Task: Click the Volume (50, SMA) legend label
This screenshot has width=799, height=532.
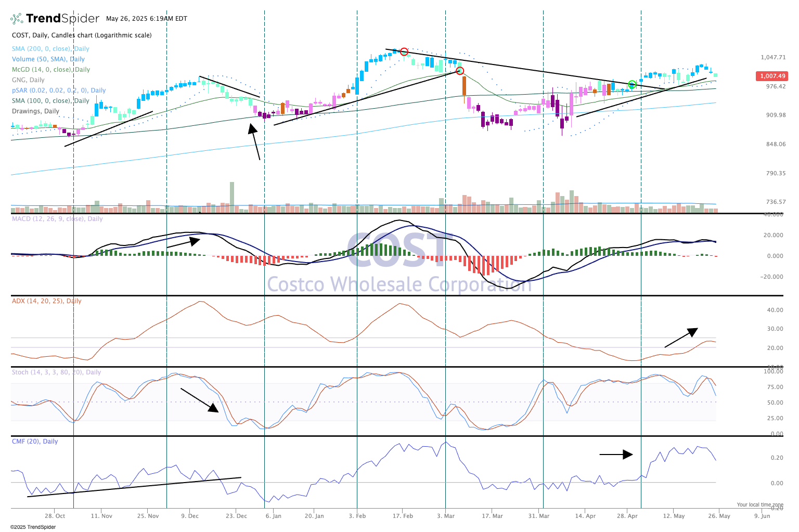Action: tap(48, 59)
